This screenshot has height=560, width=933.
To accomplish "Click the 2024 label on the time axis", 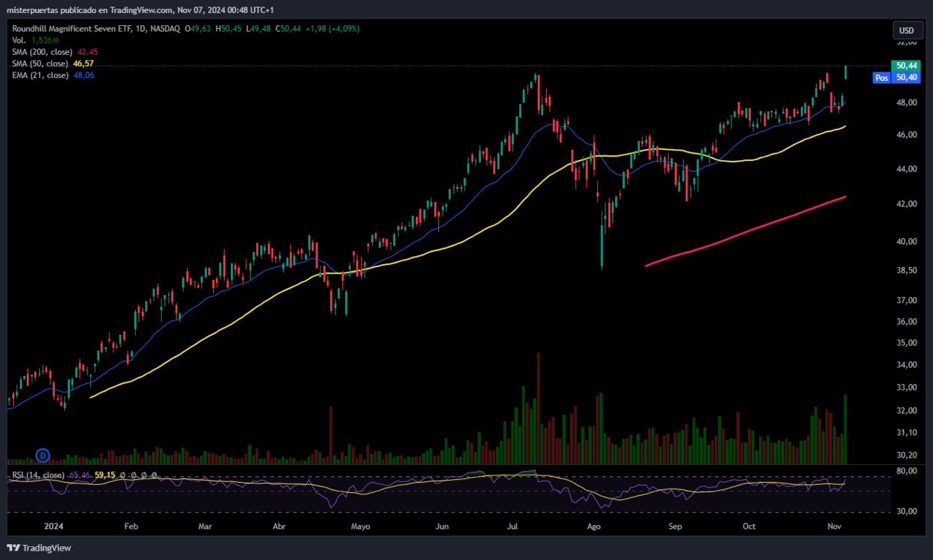I will coord(53,526).
